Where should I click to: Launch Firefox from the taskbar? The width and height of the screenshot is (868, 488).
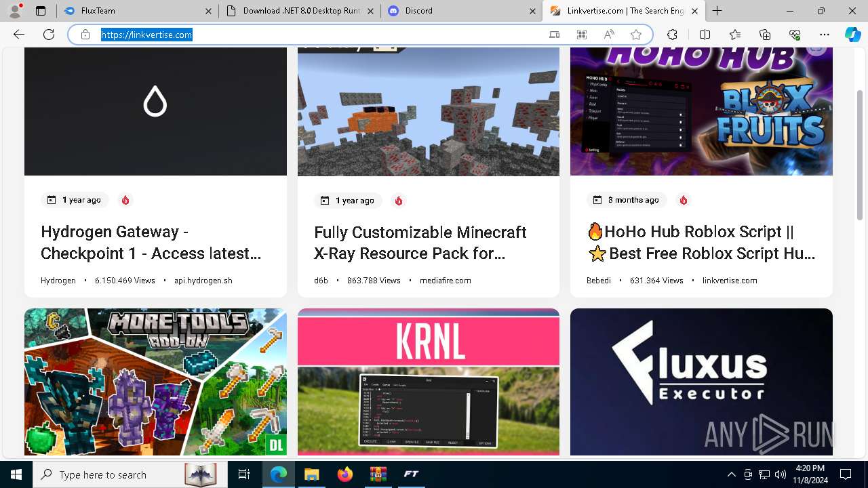pos(345,474)
